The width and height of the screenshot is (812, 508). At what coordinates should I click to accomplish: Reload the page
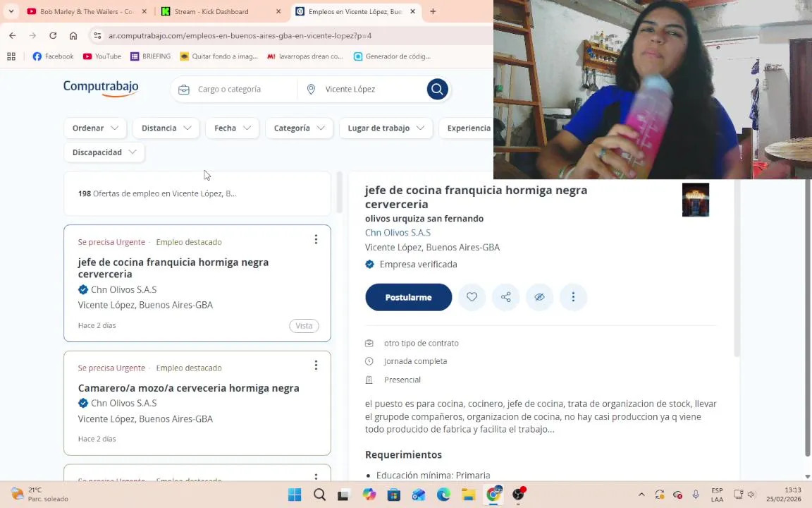click(x=53, y=36)
